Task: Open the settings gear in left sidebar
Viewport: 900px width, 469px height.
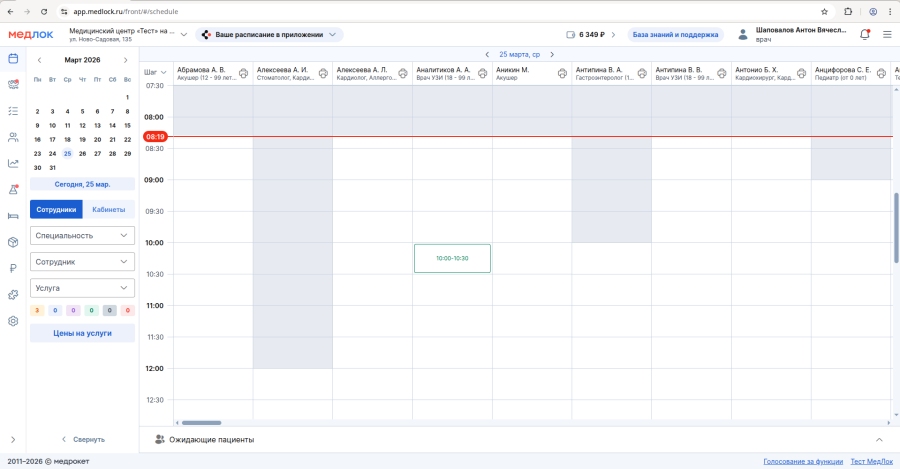Action: 13,321
